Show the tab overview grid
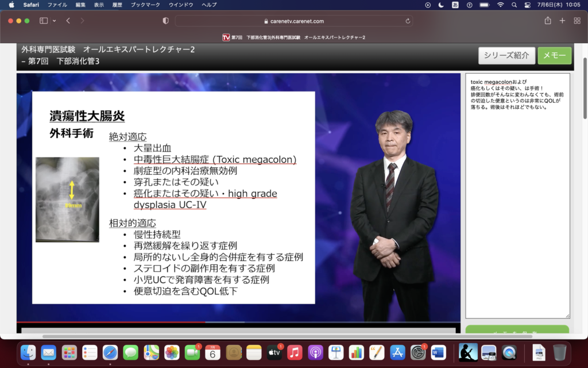This screenshot has width=588, height=368. [x=576, y=21]
